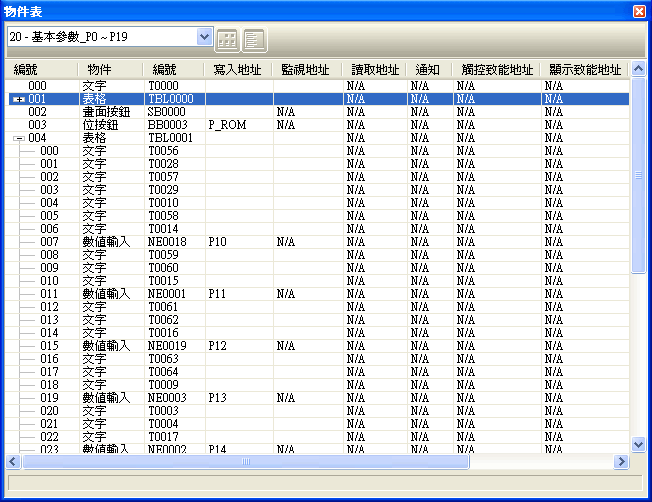Click the 寫入地址 column header
The height and width of the screenshot is (502, 652).
point(238,69)
